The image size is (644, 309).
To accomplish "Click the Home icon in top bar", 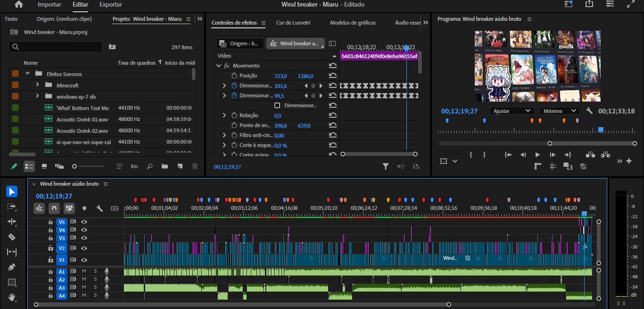I will coord(19,4).
